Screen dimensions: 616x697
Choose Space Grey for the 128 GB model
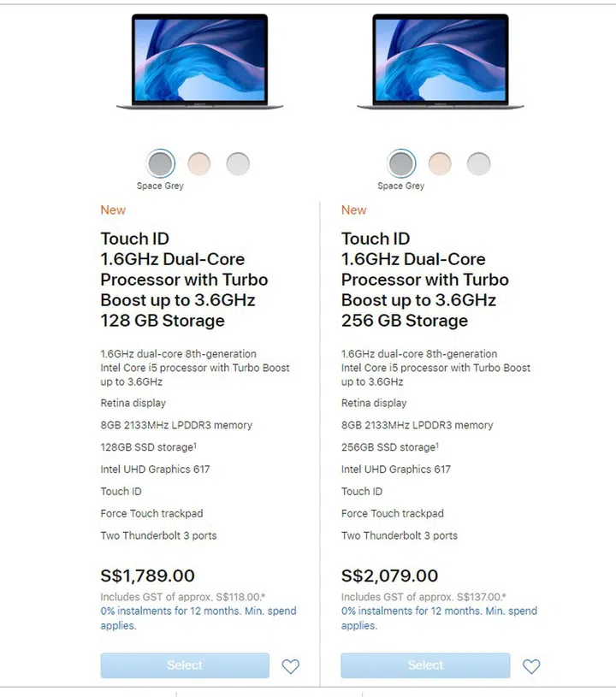tap(161, 163)
